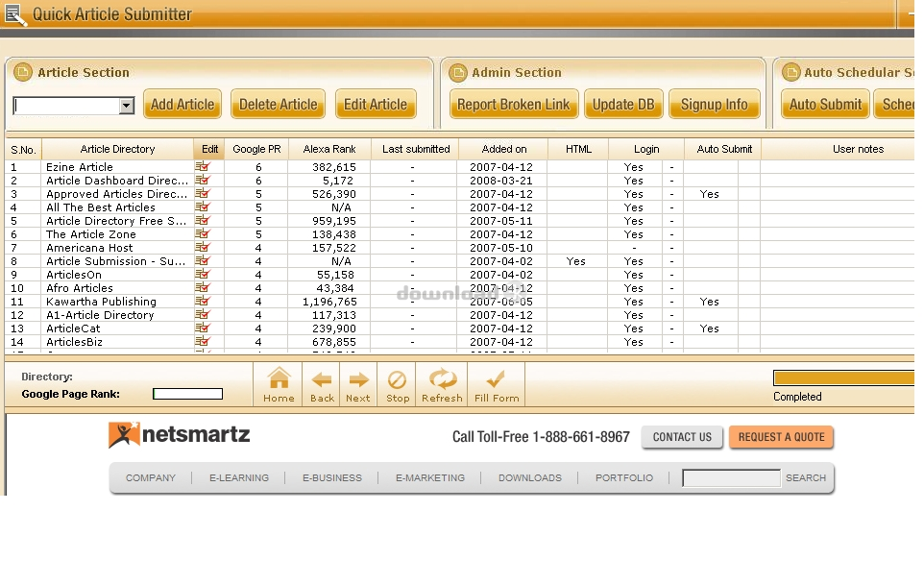Click edit icon for Americana Host
The image size is (924, 584).
203,248
